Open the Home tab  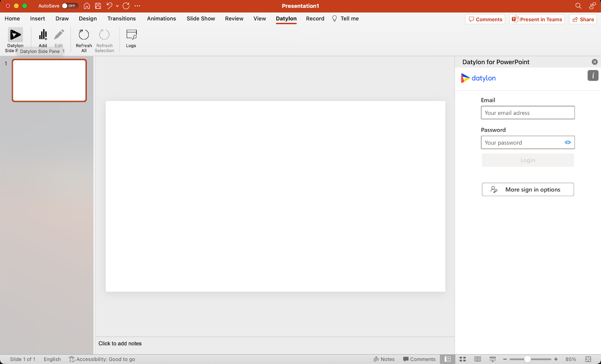pyautogui.click(x=12, y=18)
